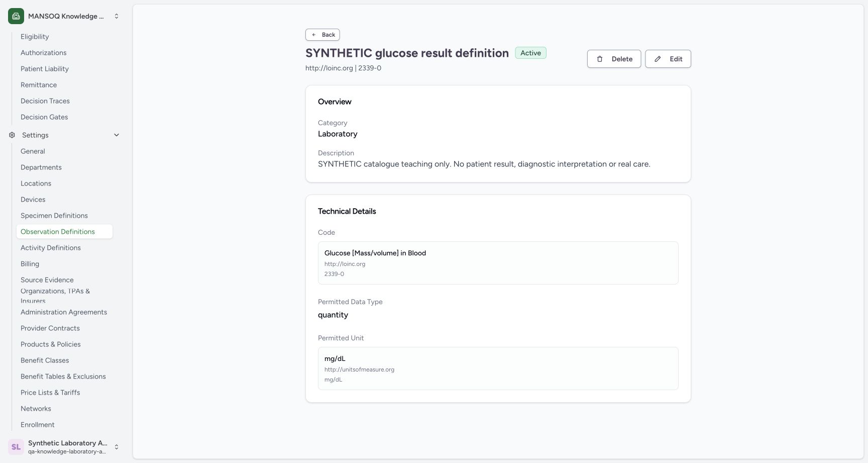The image size is (868, 463).
Task: Collapse the Settings section chevron
Action: (117, 135)
